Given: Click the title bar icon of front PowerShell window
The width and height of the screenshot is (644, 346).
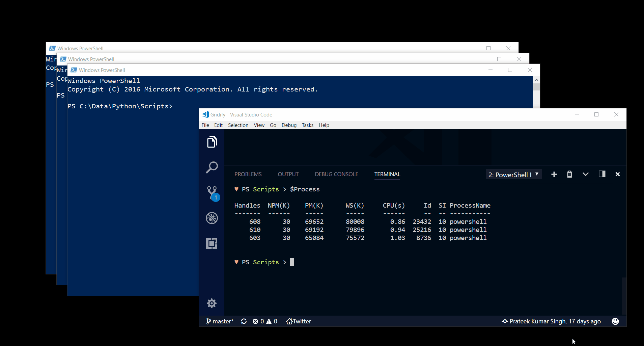Looking at the screenshot, I should pos(74,70).
